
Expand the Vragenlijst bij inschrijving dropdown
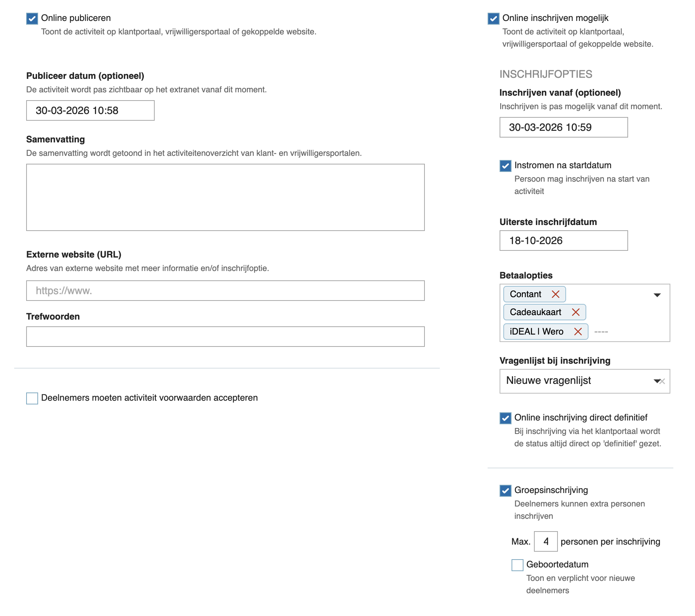click(656, 381)
